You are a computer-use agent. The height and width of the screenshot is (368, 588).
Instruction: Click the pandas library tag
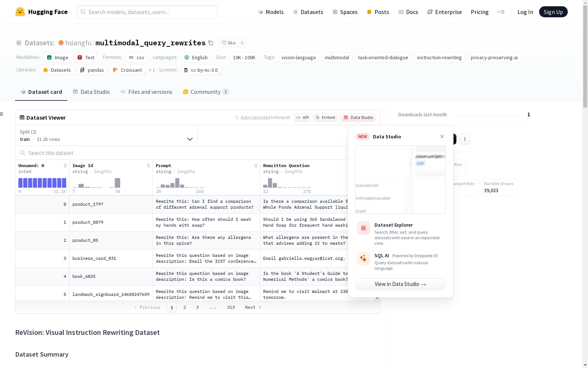tap(92, 70)
